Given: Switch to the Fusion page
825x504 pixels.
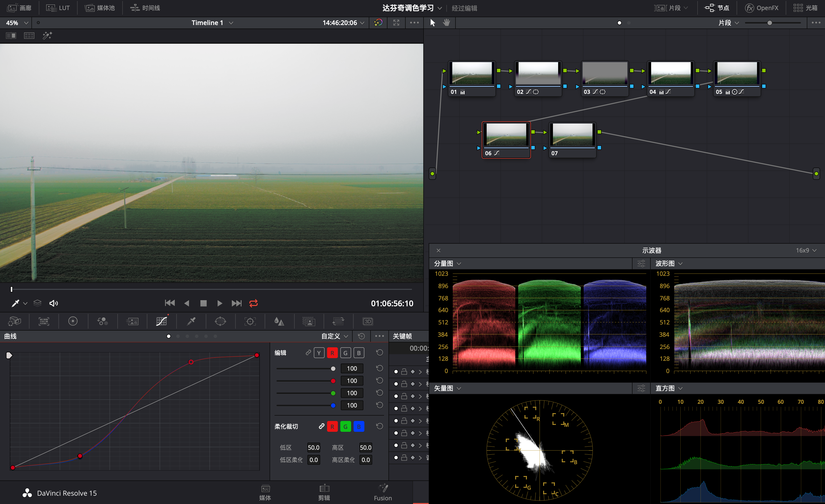Looking at the screenshot, I should 383,492.
